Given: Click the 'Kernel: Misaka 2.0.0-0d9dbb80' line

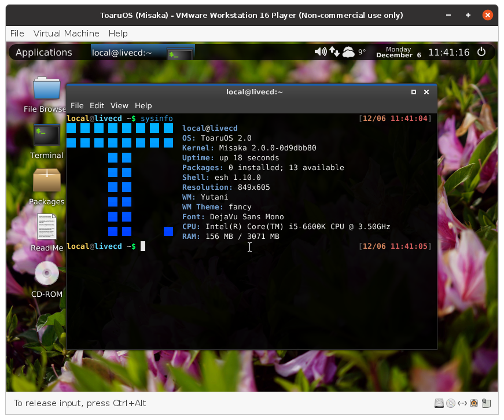Looking at the screenshot, I should tap(249, 148).
